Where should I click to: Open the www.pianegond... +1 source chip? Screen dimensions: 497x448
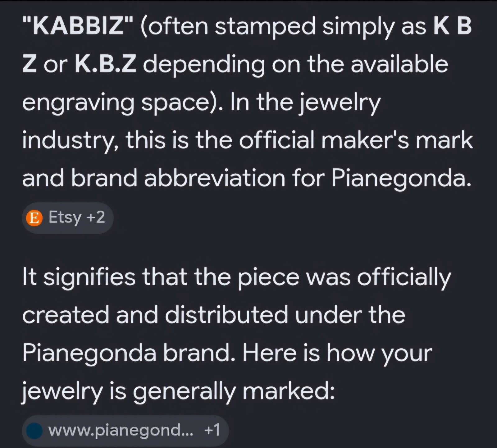(125, 431)
